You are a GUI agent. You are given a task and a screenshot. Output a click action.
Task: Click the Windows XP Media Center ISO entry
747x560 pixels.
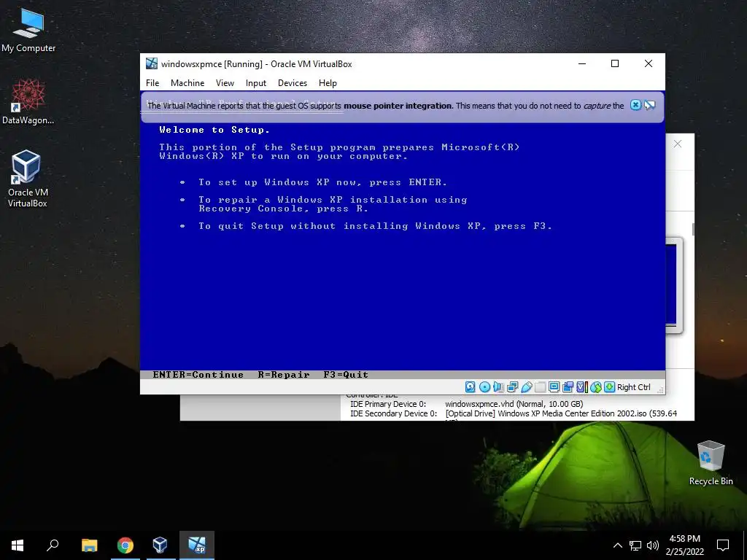click(561, 413)
